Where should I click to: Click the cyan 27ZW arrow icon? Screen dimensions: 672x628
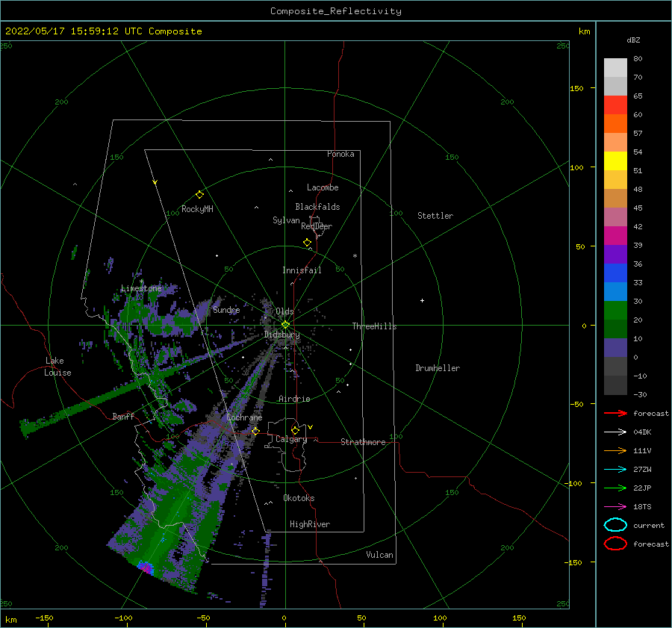click(x=615, y=470)
